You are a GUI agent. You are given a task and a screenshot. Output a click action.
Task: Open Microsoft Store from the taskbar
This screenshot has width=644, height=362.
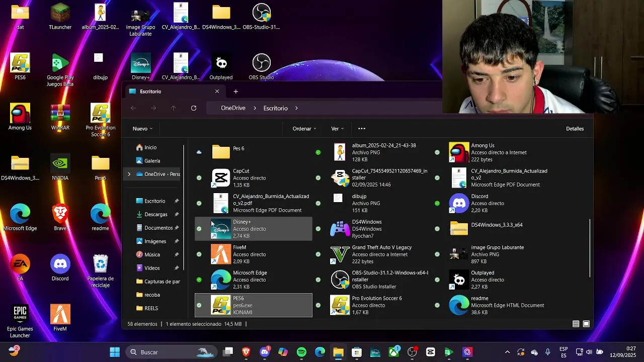coord(357,352)
